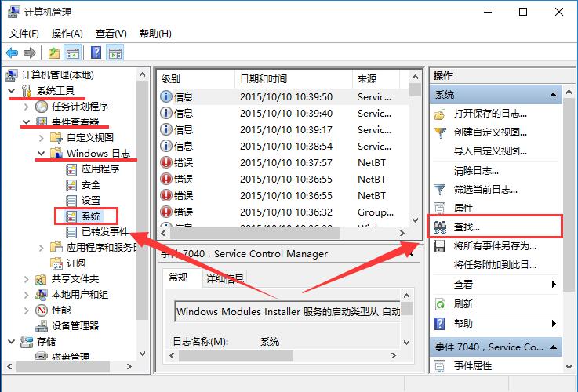Click the 刷新 refresh icon
The width and height of the screenshot is (578, 392).
pos(440,304)
